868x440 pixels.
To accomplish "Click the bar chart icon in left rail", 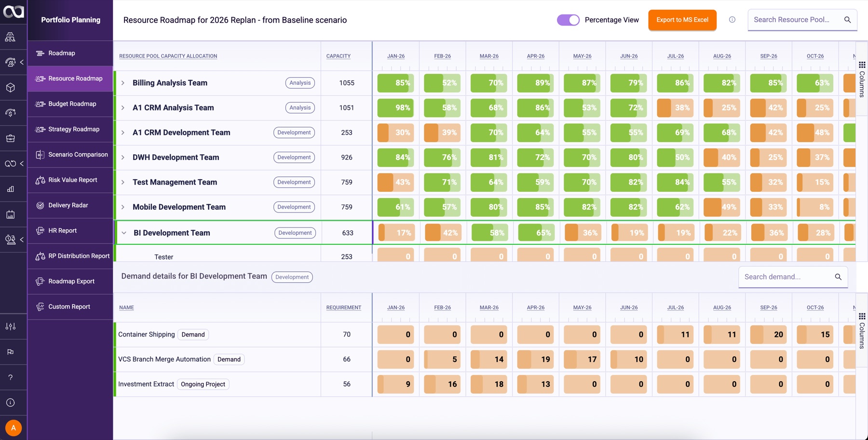I will 11,189.
